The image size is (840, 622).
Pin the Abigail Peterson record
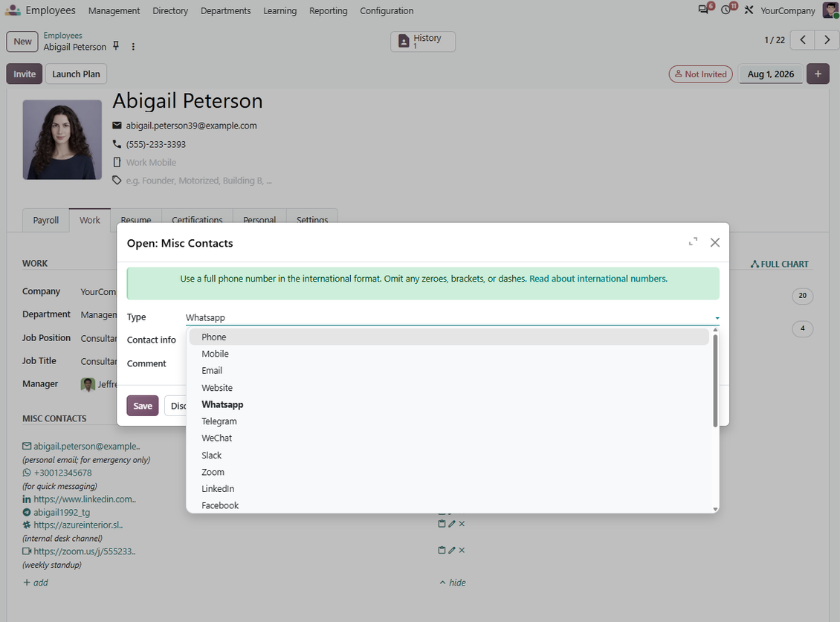116,46
